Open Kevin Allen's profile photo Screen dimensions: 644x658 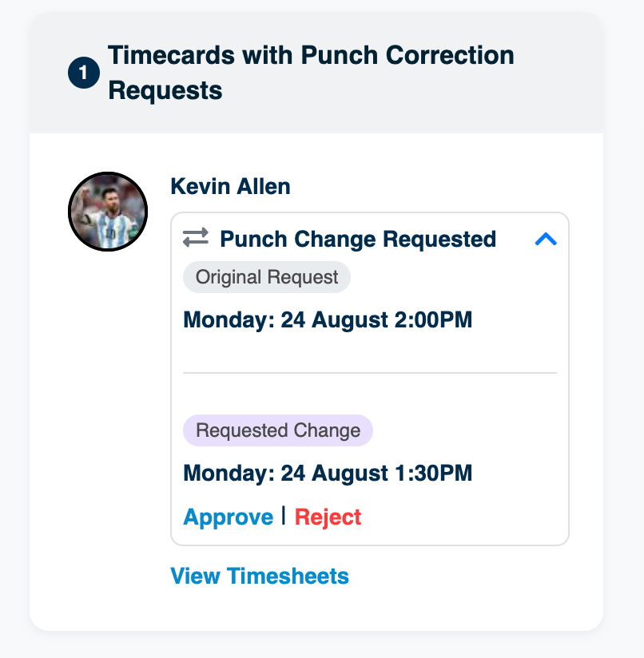click(x=108, y=212)
